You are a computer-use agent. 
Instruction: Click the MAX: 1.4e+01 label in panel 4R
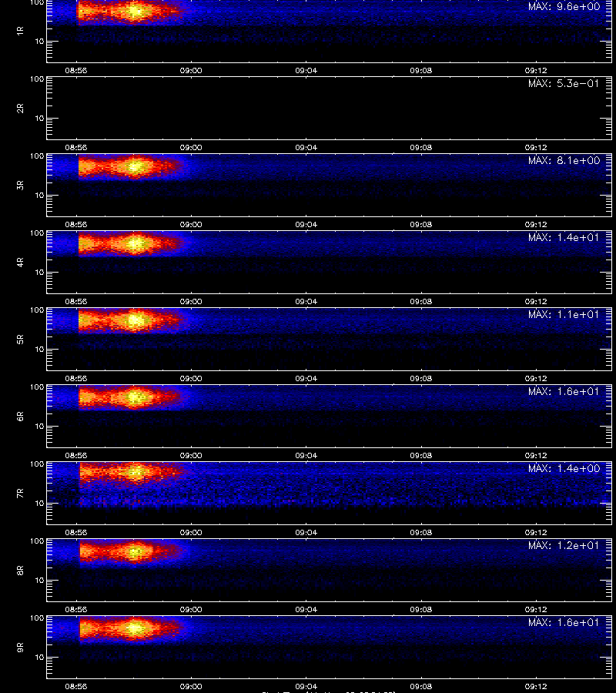(564, 237)
